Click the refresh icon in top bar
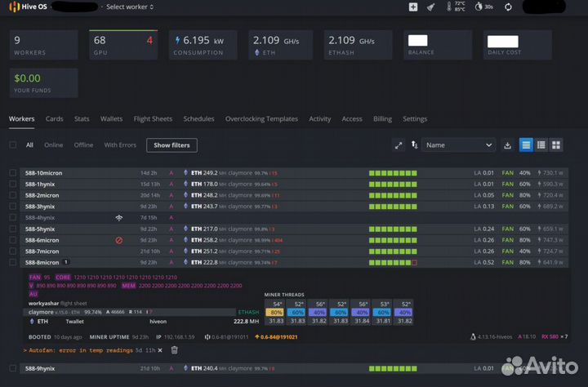The height and width of the screenshot is (387, 588). 508,7
